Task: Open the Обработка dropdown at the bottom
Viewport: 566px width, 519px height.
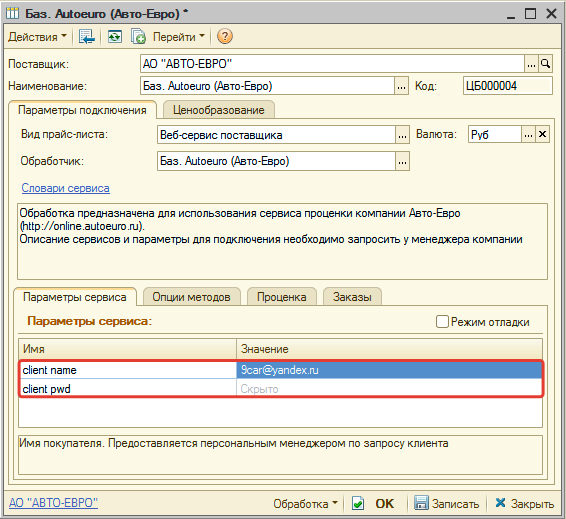Action: [305, 503]
